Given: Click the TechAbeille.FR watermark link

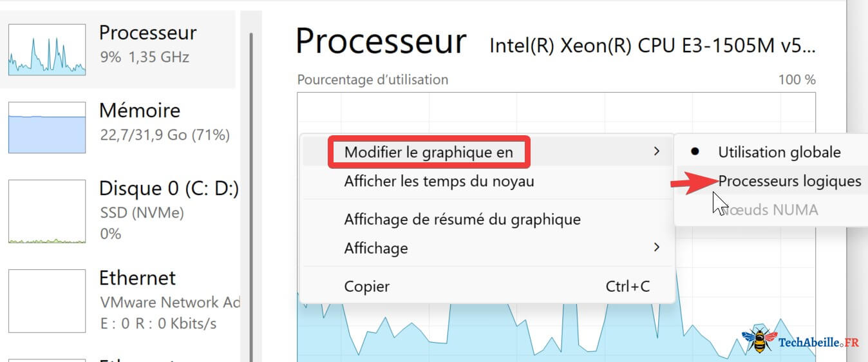Looking at the screenshot, I should click(818, 343).
